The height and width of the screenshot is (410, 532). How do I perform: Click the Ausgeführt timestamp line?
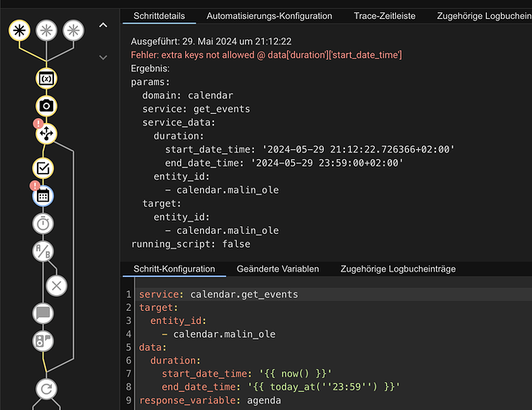[211, 41]
